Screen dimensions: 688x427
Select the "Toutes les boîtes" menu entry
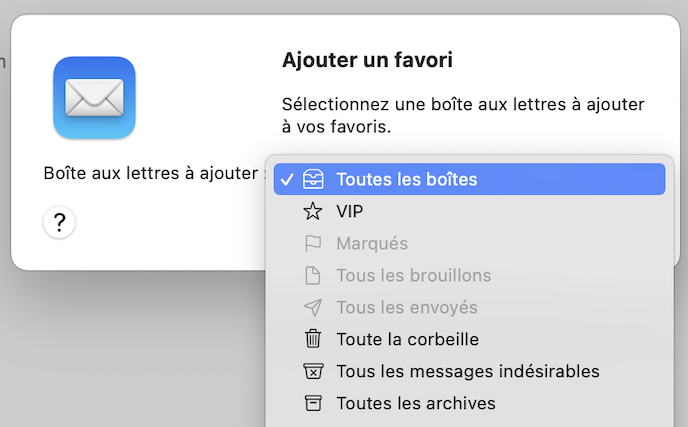point(407,180)
